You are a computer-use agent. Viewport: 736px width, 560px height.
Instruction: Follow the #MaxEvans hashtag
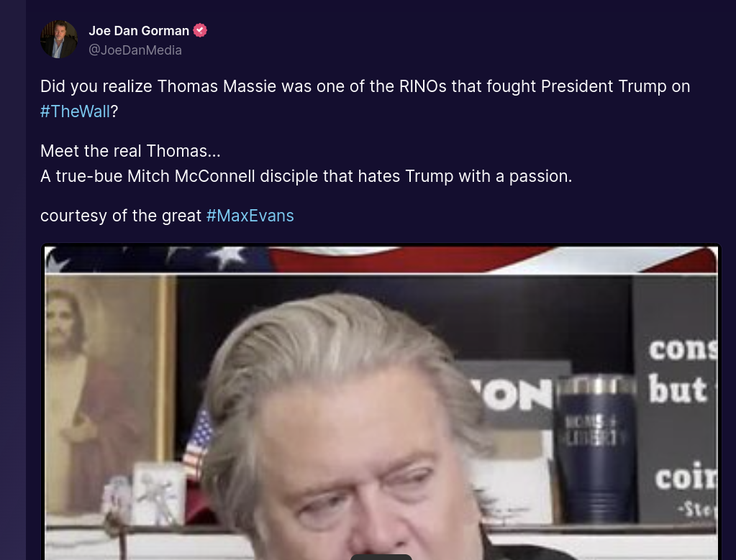coord(250,216)
